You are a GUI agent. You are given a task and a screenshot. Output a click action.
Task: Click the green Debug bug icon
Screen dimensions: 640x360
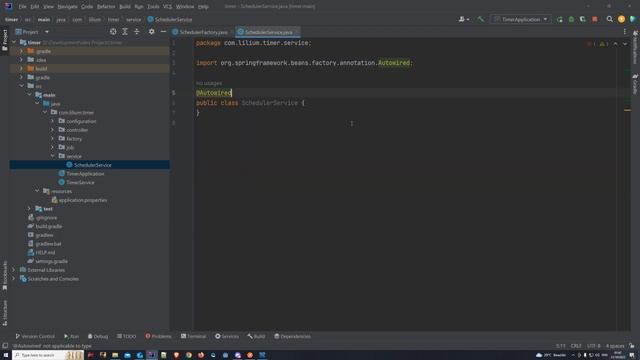click(571, 19)
